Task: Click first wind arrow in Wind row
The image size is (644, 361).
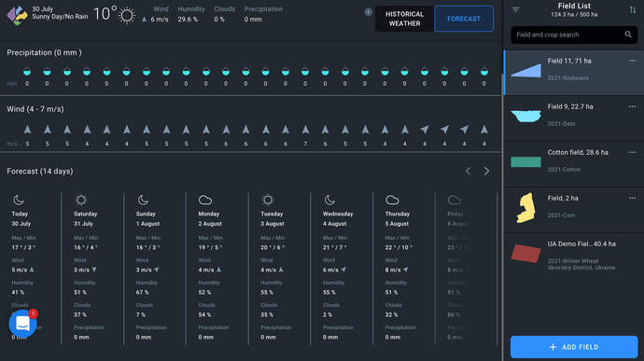Action: 27,130
